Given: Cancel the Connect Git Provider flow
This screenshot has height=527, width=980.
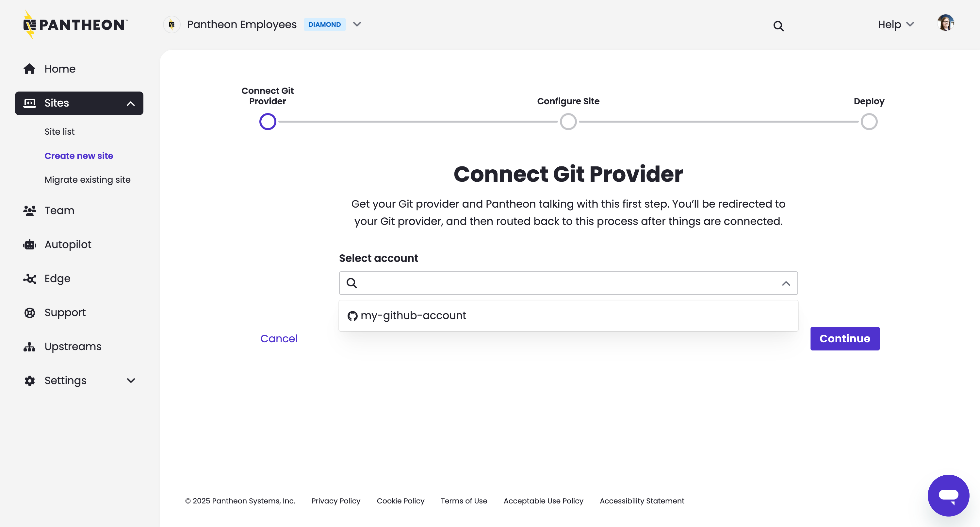Looking at the screenshot, I should [x=279, y=338].
